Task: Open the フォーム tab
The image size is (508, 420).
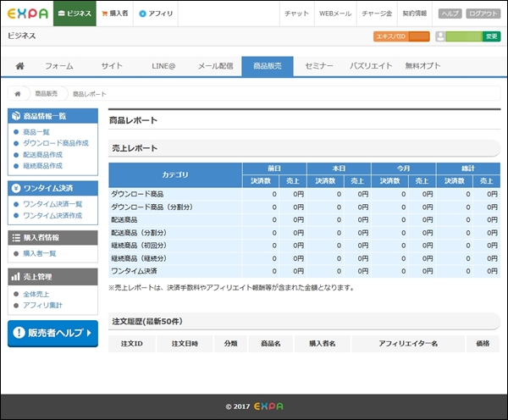Action: click(59, 66)
